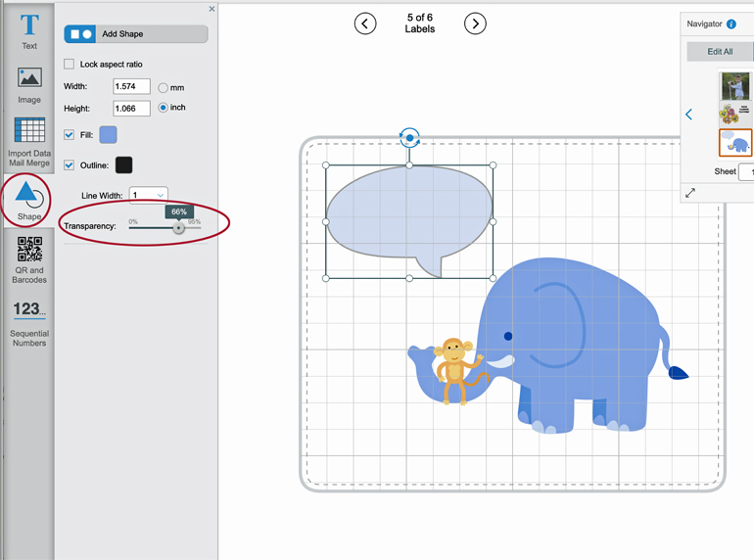Open the blue Fill color swatch

click(x=108, y=135)
